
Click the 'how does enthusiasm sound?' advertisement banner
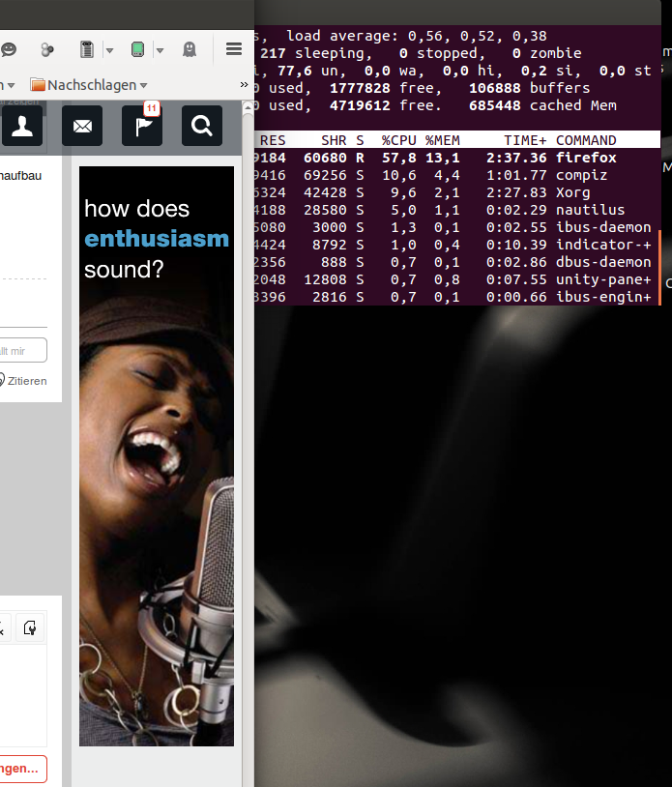pos(157,456)
